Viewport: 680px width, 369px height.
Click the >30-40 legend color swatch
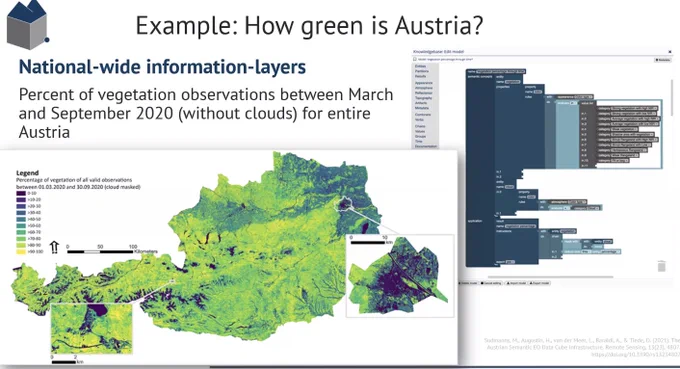coord(21,213)
